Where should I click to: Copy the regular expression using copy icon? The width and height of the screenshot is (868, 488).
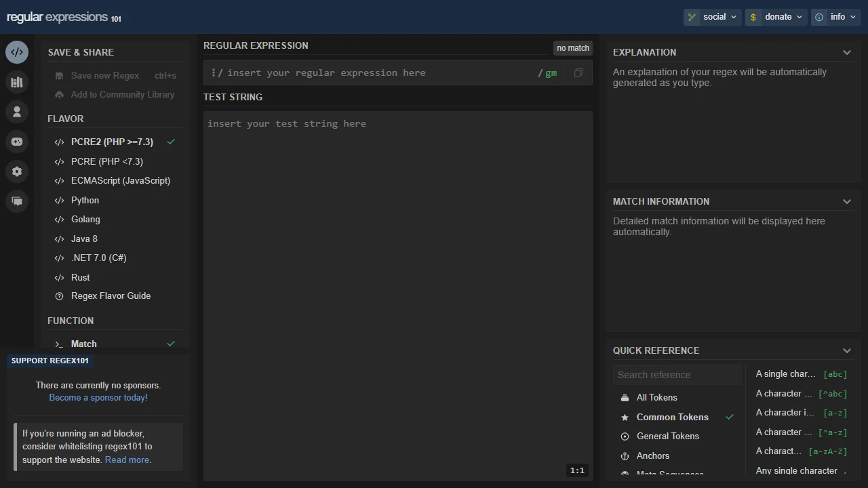(x=578, y=73)
